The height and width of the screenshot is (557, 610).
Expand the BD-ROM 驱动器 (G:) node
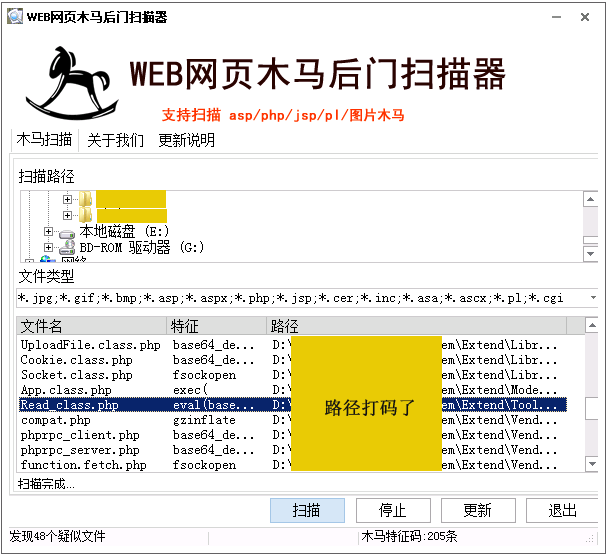(48, 247)
